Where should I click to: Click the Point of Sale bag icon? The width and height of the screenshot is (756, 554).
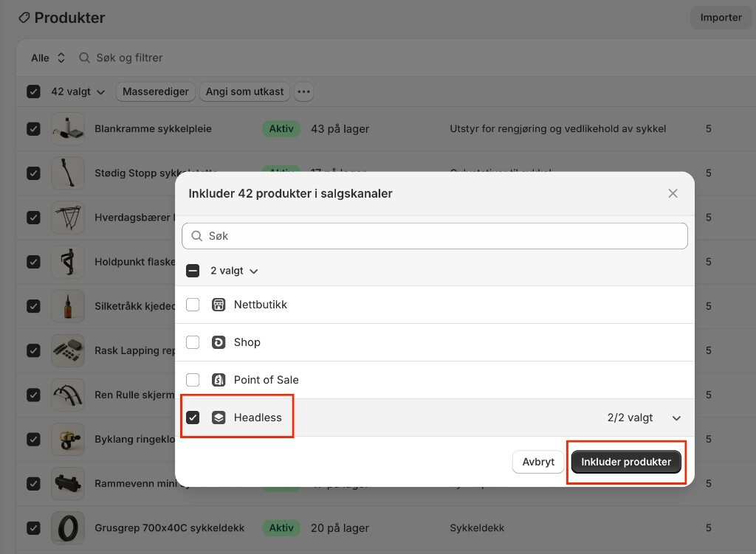click(219, 380)
